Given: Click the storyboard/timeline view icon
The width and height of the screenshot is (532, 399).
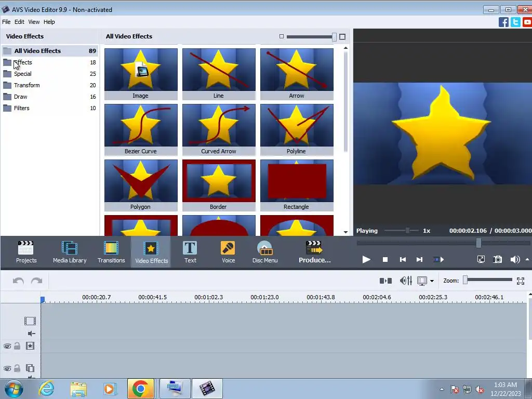Looking at the screenshot, I should (x=422, y=281).
